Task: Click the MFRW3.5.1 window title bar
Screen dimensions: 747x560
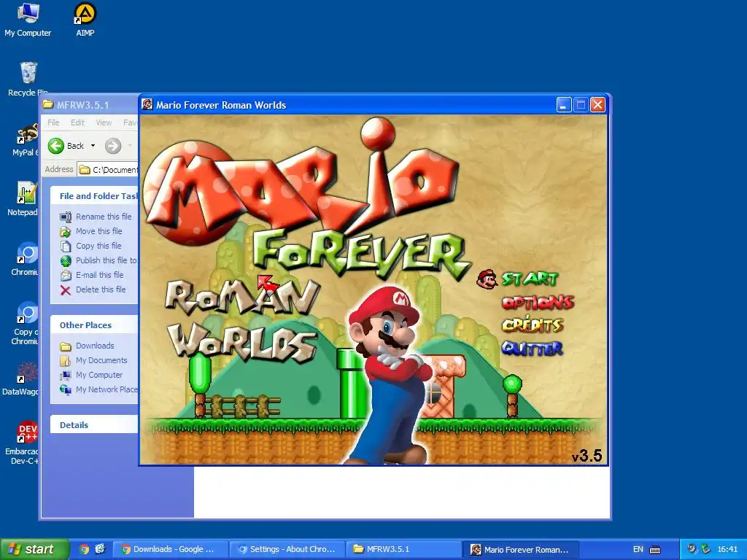Action: 90,105
